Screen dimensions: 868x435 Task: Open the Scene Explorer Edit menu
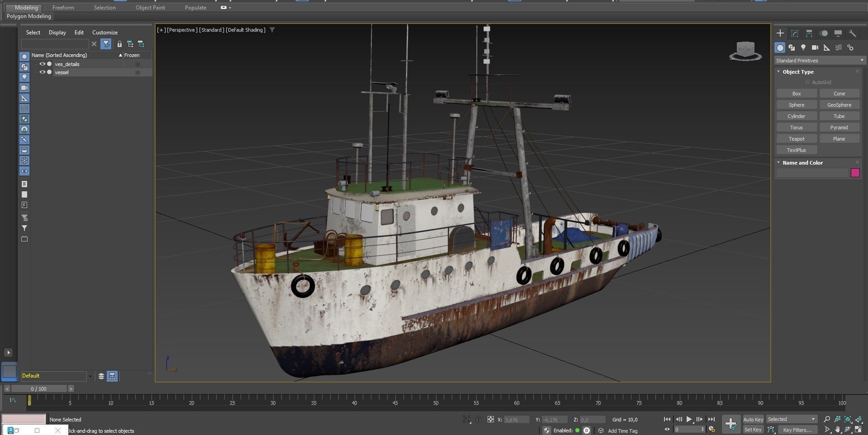79,33
